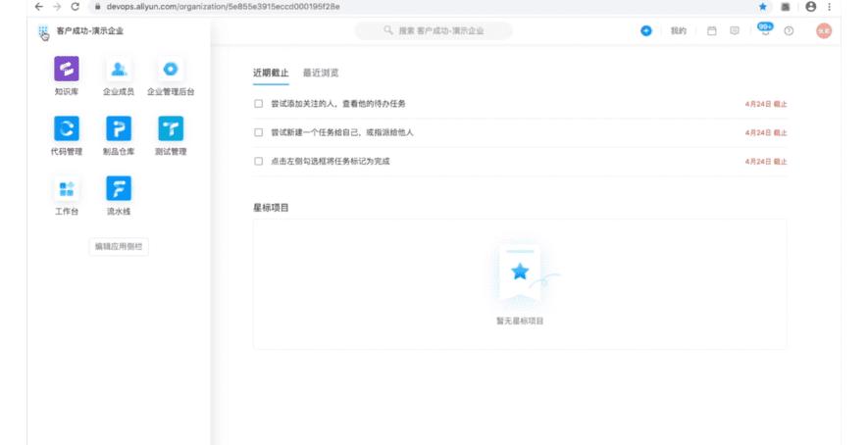Viewport: 868px width, 445px height.
Task: Bookmark page with browser star icon
Action: (763, 7)
